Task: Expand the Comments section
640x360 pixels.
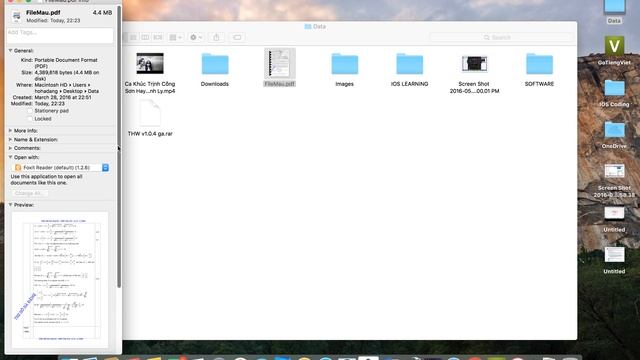Action: coord(10,148)
